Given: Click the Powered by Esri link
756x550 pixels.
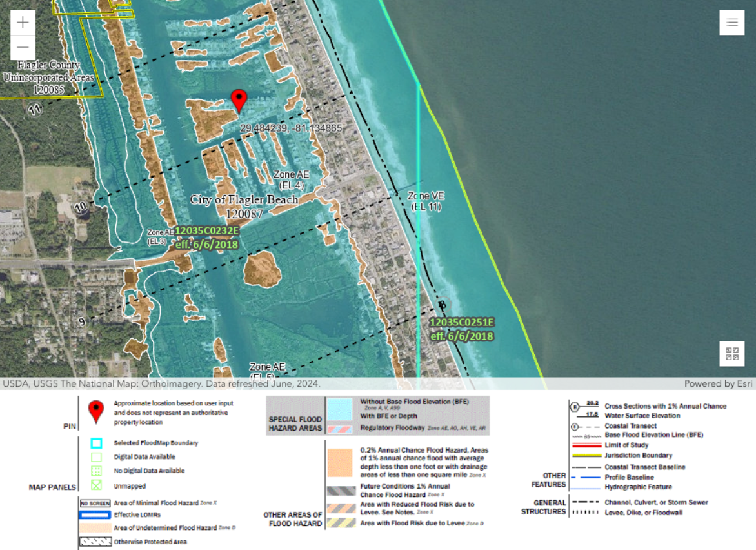Looking at the screenshot, I should 718,383.
